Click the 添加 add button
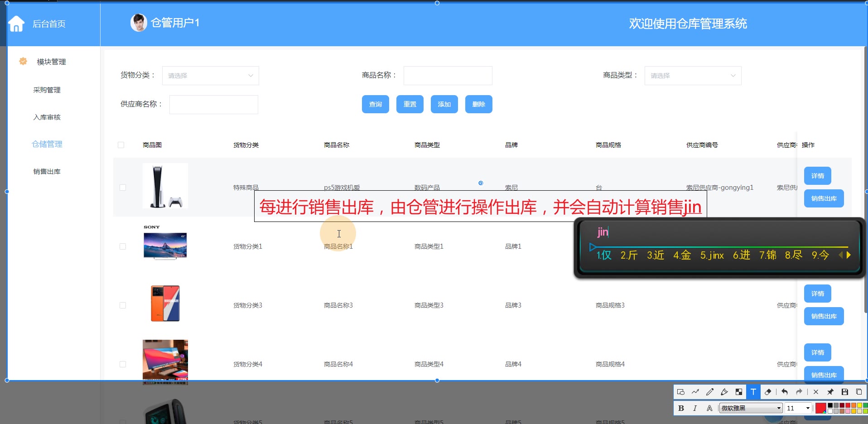 [x=444, y=104]
